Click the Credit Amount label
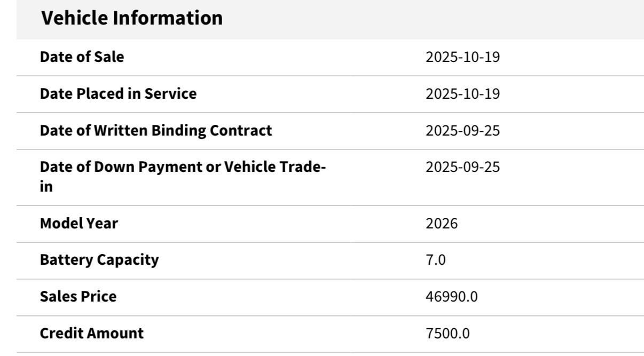This screenshot has width=644, height=356. coord(92,334)
